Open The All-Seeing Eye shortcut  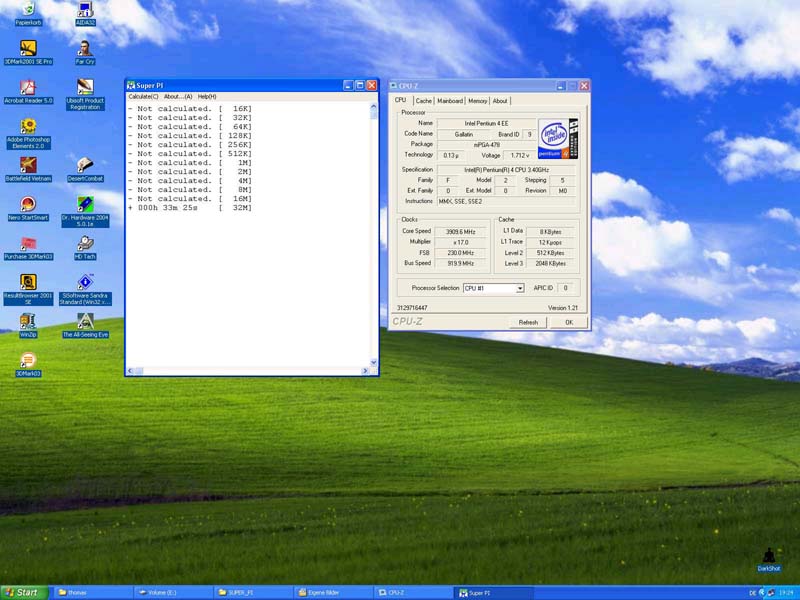coord(85,326)
